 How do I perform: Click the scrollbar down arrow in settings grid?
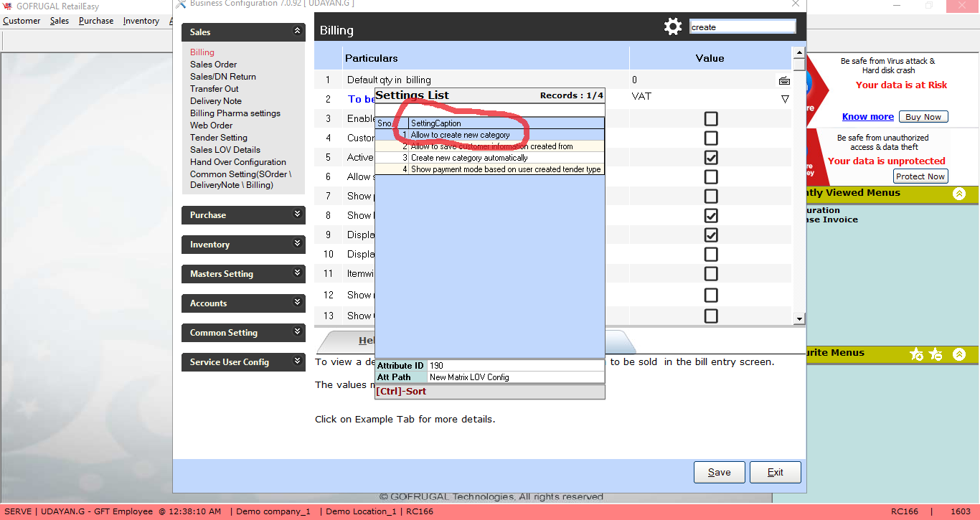click(x=798, y=318)
